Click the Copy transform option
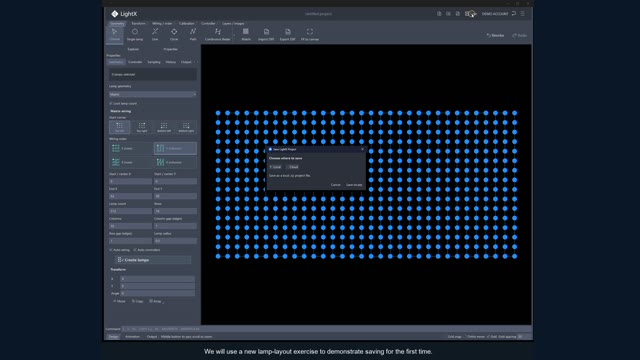The height and width of the screenshot is (360, 640). [137, 301]
